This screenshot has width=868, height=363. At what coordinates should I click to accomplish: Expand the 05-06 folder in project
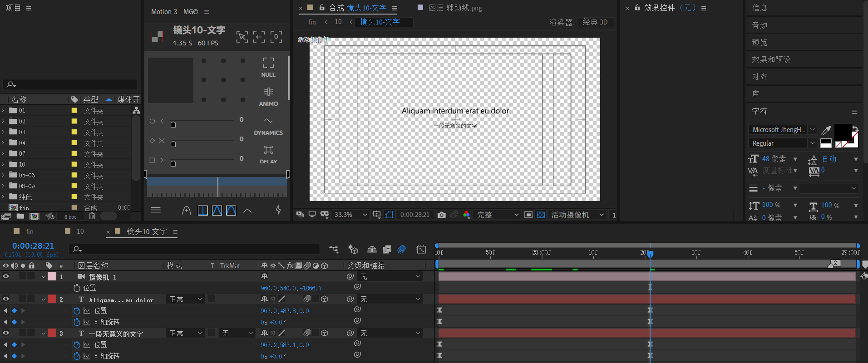3,175
